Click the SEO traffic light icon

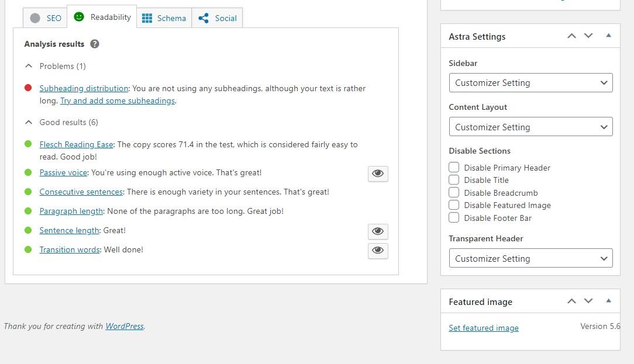[35, 18]
